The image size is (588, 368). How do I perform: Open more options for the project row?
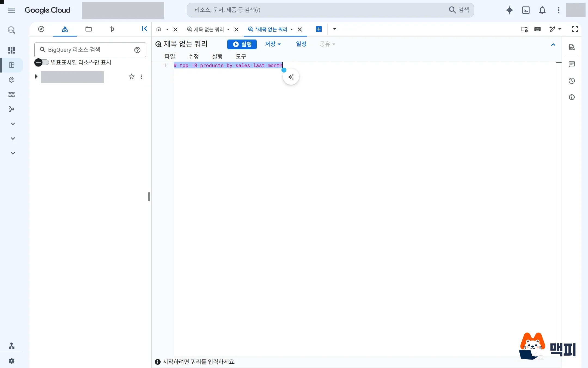pos(141,77)
